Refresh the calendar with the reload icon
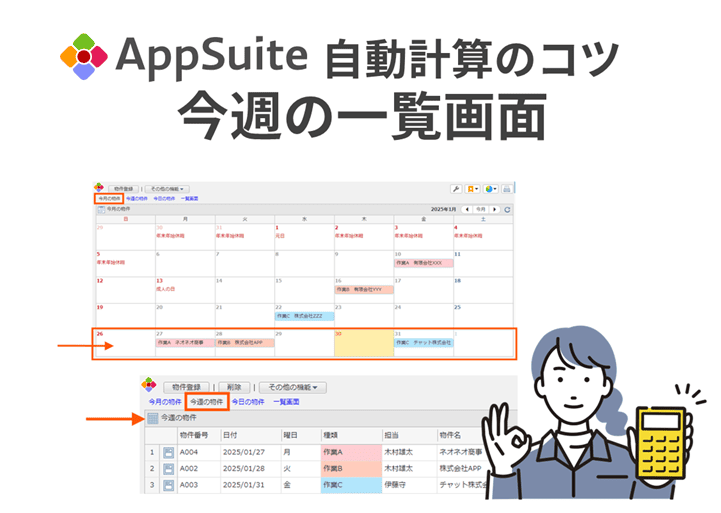Screen dimensions: 721x513 click(507, 210)
